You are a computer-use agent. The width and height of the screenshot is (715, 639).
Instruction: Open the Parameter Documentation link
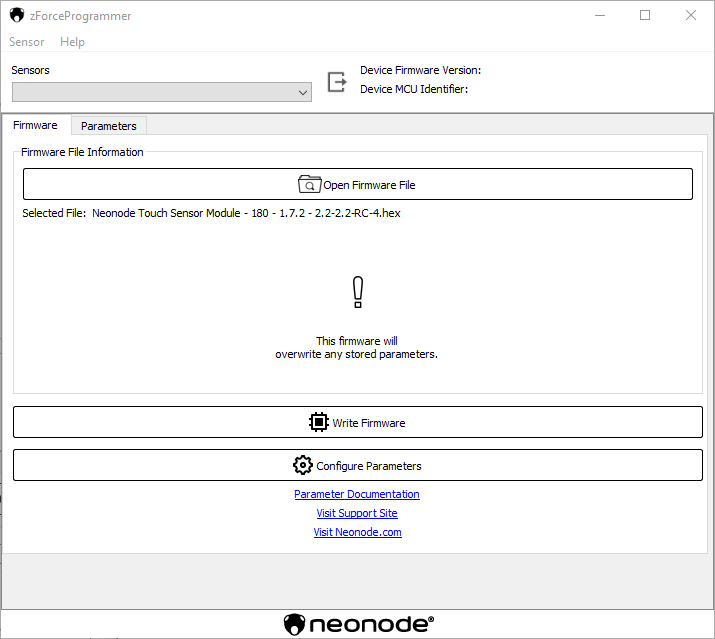tap(357, 494)
